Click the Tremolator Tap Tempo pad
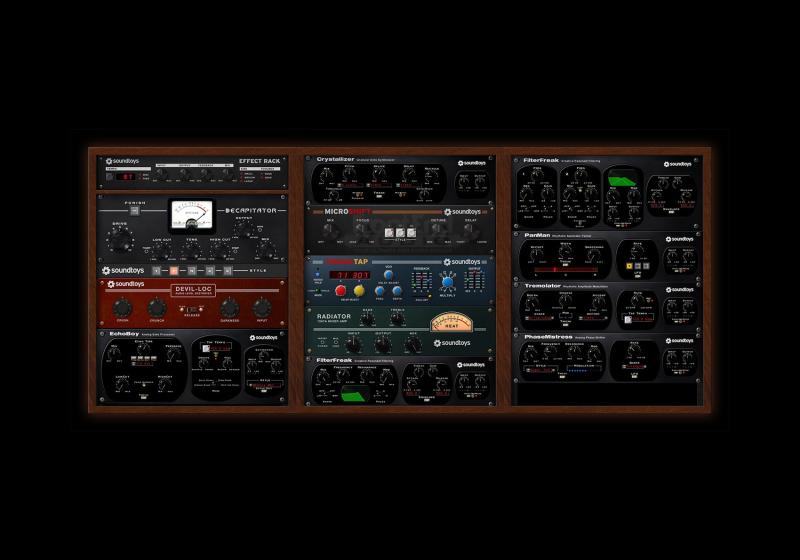 628,320
